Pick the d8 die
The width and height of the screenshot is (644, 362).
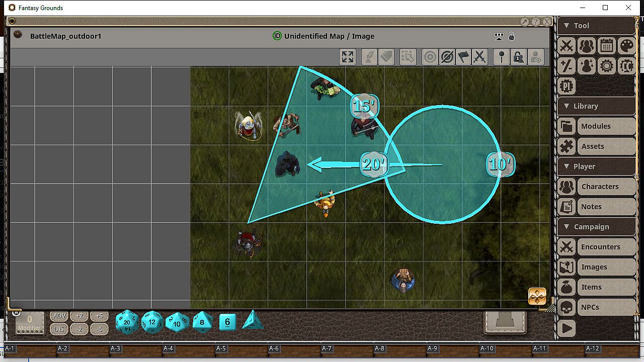[x=202, y=321]
